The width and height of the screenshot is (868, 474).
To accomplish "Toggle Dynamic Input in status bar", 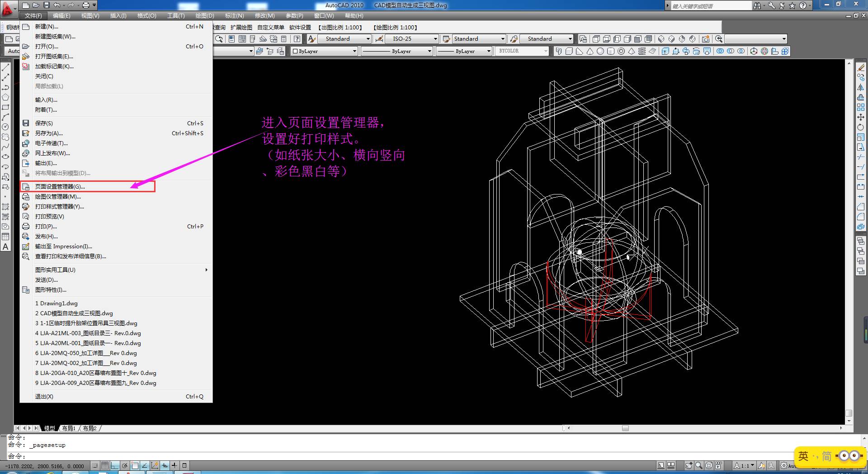I will pyautogui.click(x=165, y=465).
